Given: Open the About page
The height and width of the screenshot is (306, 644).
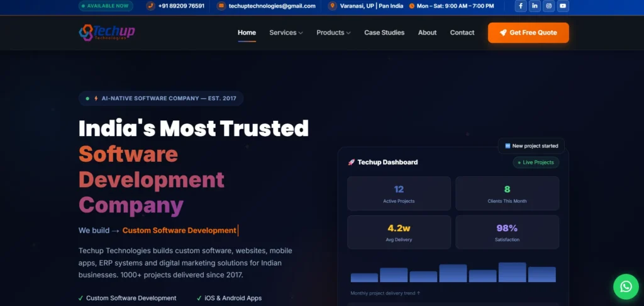Looking at the screenshot, I should pyautogui.click(x=427, y=33).
